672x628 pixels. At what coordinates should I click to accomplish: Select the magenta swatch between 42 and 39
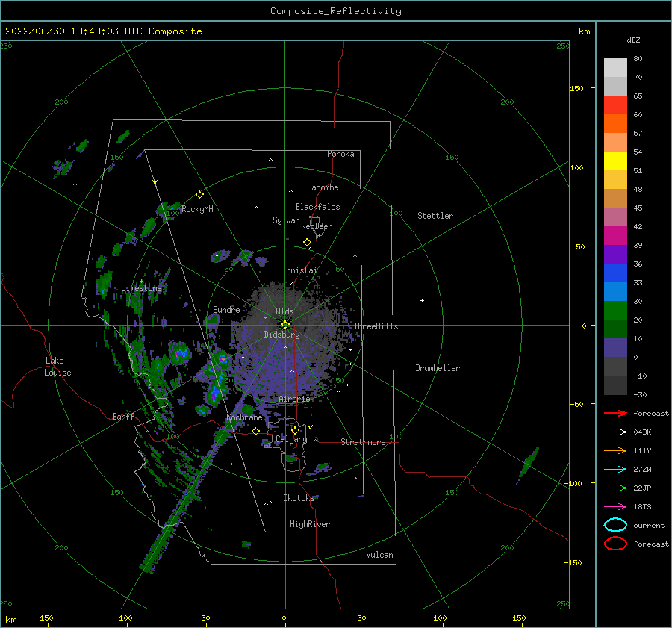(x=615, y=235)
